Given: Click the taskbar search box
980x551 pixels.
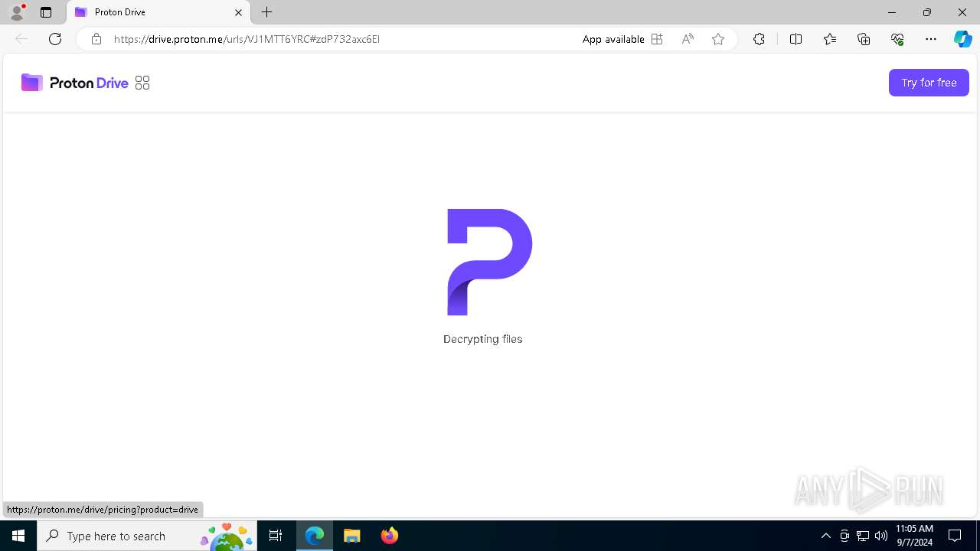Looking at the screenshot, I should (147, 536).
